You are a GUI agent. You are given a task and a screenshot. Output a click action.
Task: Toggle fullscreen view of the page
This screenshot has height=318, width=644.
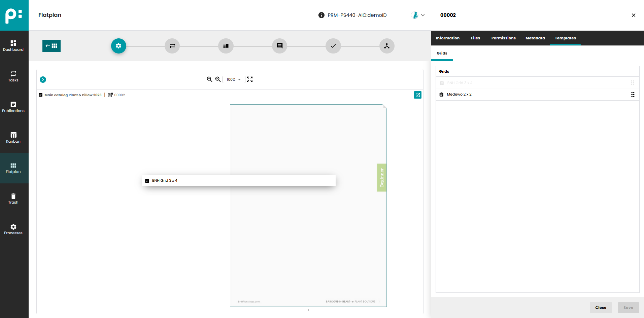pos(250,79)
